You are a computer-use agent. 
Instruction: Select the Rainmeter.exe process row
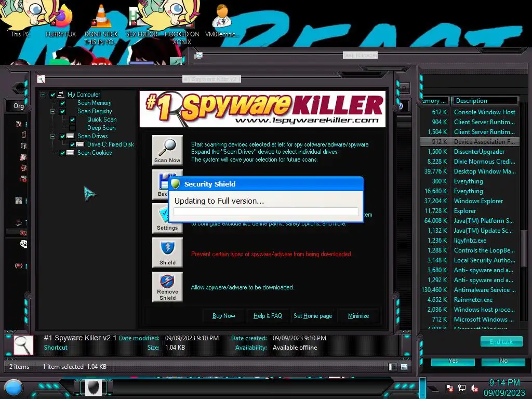tap(470, 300)
